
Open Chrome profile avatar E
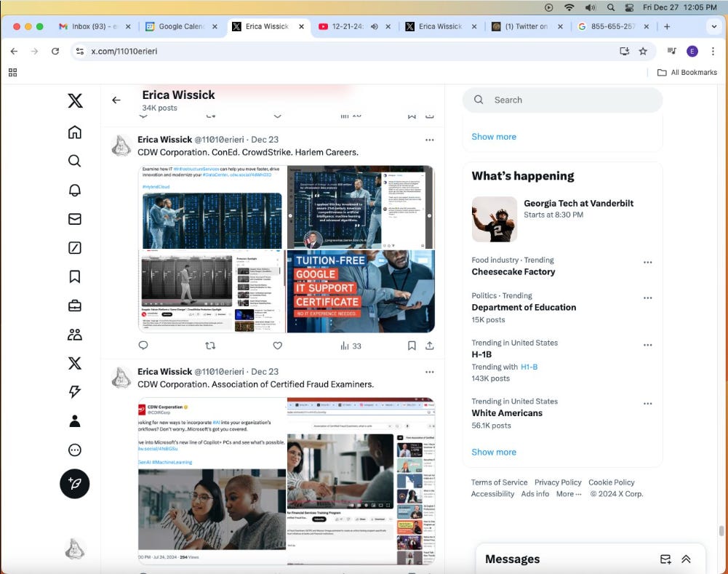tap(692, 51)
